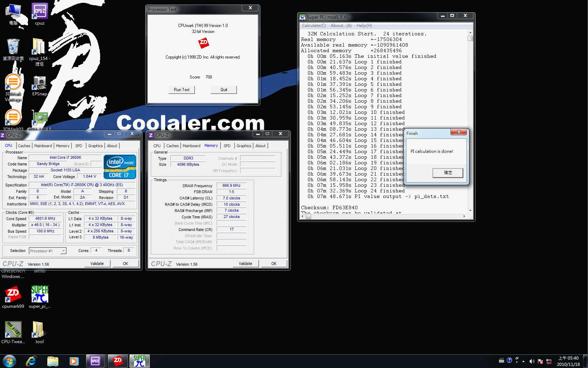
Task: Switch to Caches tab in left CPU-Z
Action: click(x=24, y=146)
